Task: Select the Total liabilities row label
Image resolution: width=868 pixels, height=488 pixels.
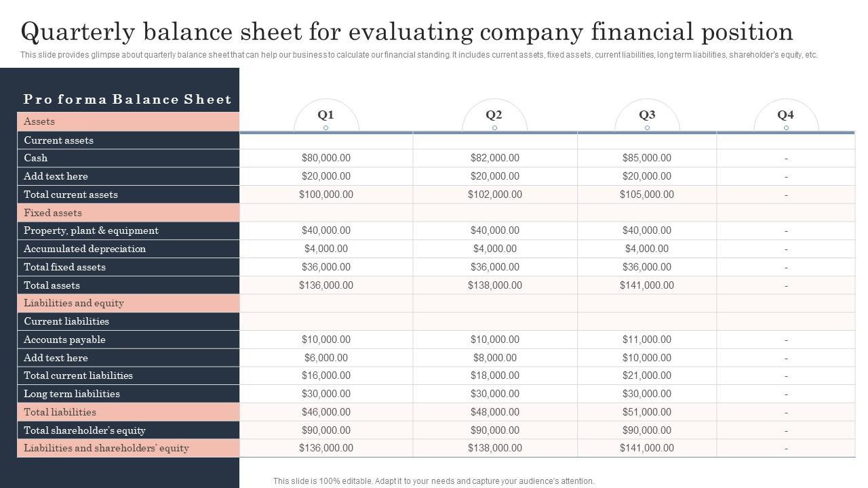Action: (60, 412)
